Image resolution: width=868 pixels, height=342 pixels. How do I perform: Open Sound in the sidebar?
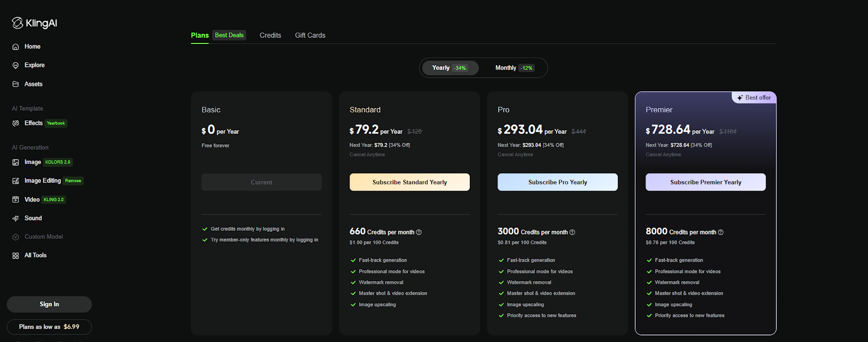pos(33,218)
